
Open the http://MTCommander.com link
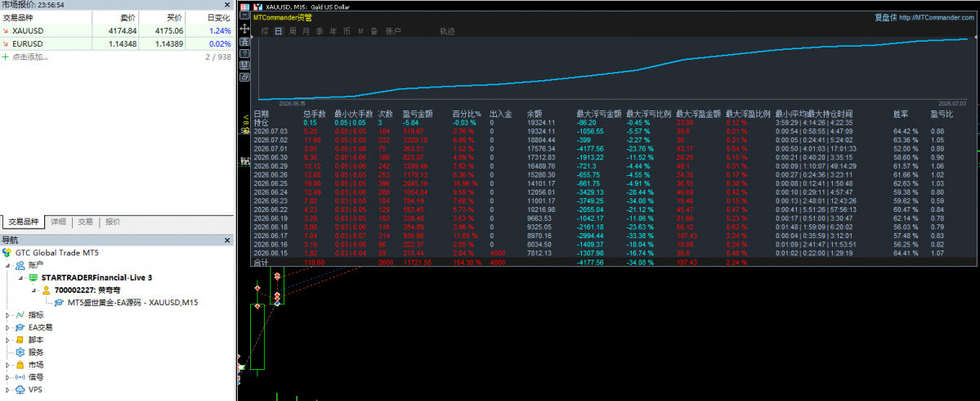[937, 17]
